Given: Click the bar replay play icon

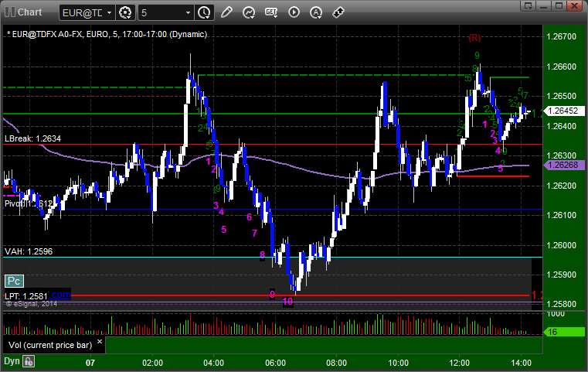Looking at the screenshot, I should click(294, 12).
